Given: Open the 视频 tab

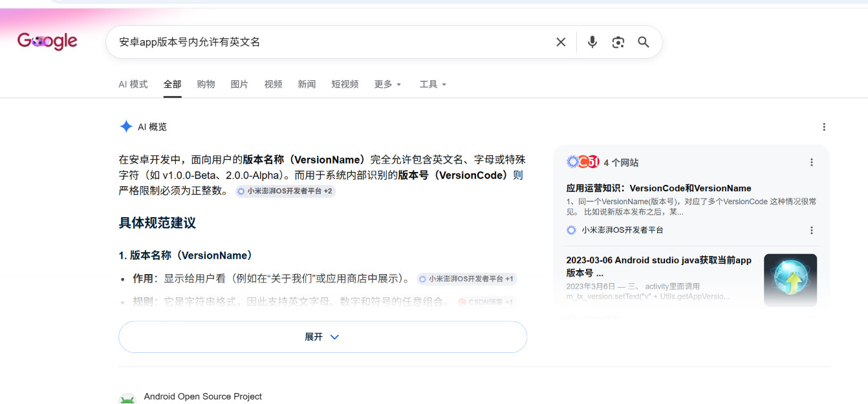Looking at the screenshot, I should [274, 84].
